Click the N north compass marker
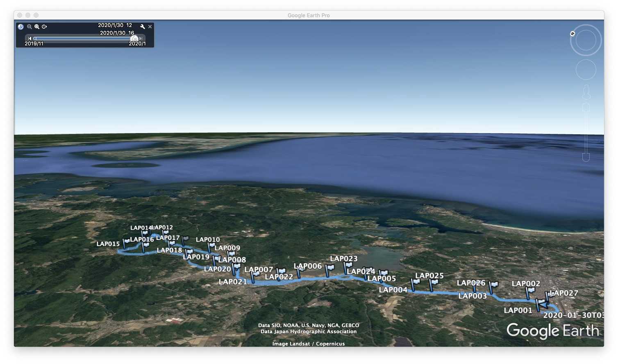Viewport: 618px width, 364px height. [x=573, y=34]
